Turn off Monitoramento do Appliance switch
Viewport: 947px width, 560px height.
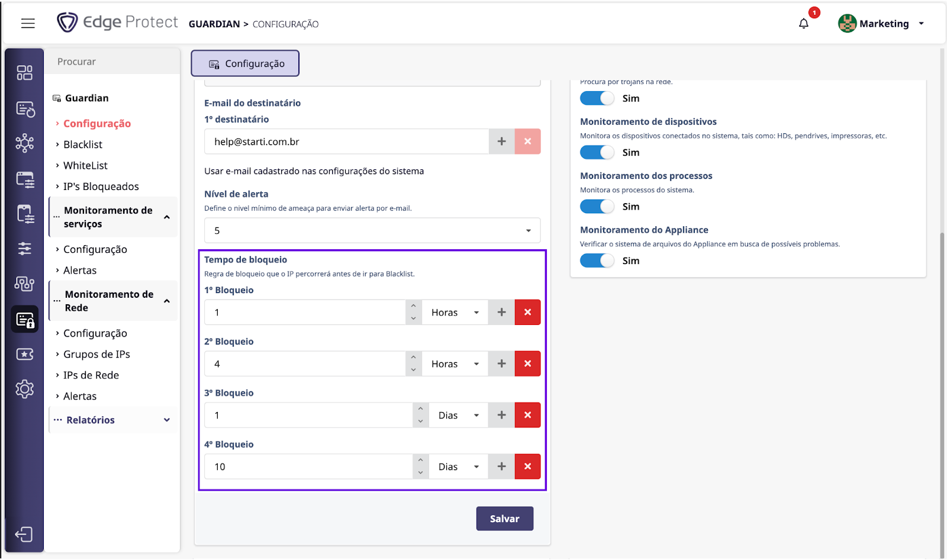point(597,261)
